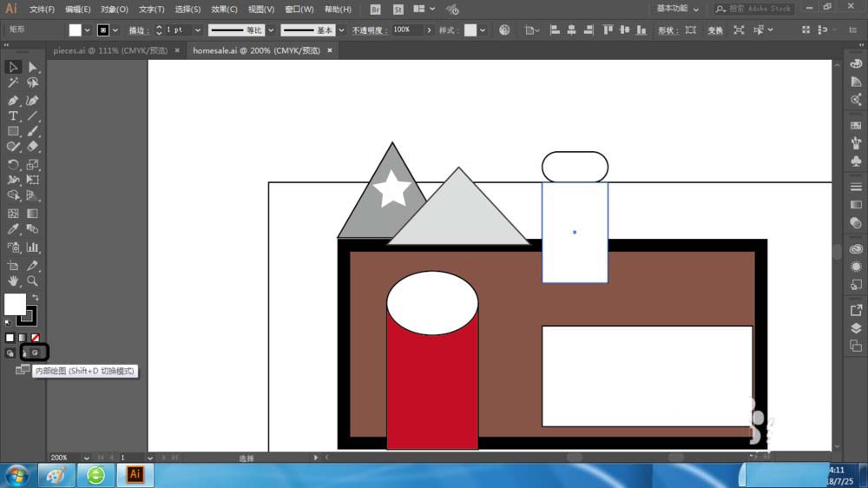The height and width of the screenshot is (488, 868).
Task: Click the 变换 transform button
Action: point(714,30)
